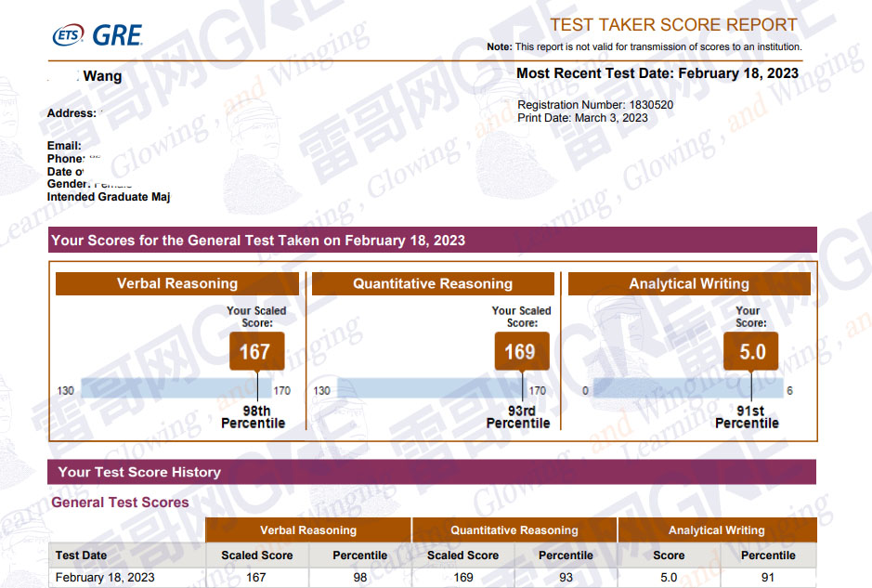Click the 167 cell in the history table
Screen dimensions: 872x588
256,578
